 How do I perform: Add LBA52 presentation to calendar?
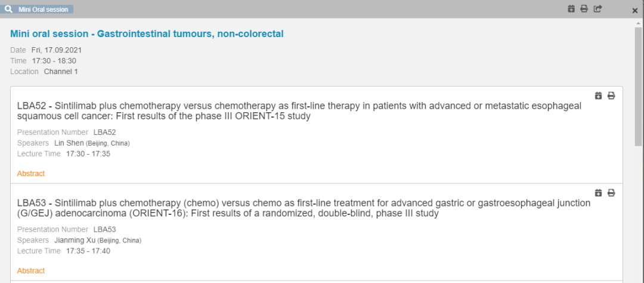[599, 96]
